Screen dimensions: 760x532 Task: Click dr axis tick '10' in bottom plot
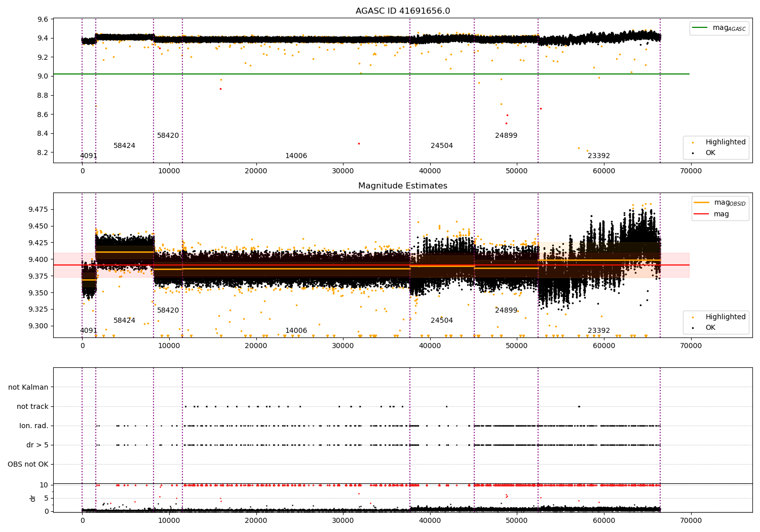[x=44, y=485]
